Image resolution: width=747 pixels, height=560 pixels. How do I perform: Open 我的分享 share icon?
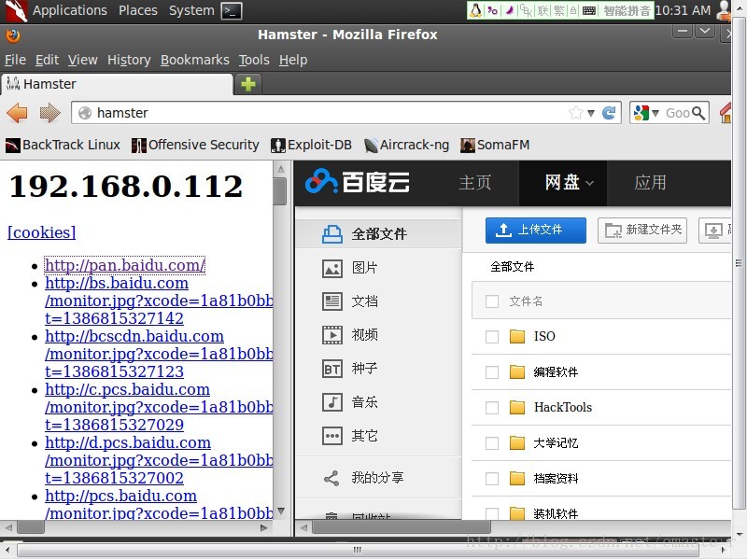(331, 478)
